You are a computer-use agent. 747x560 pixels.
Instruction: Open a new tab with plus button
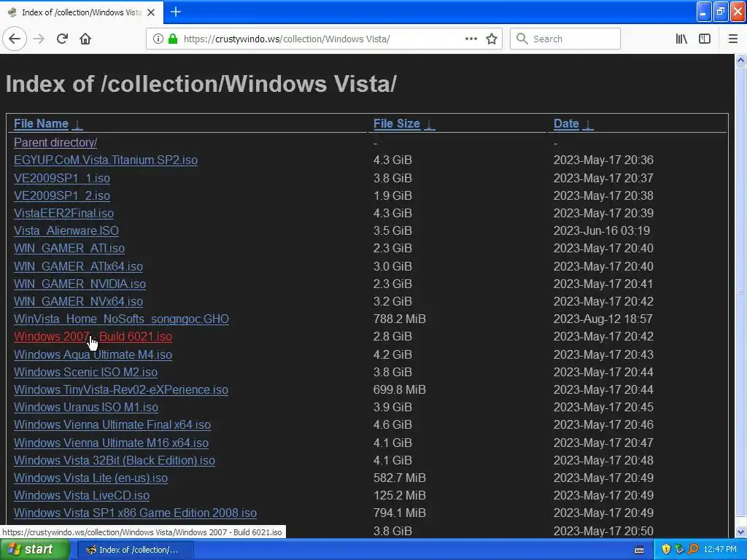(x=176, y=12)
